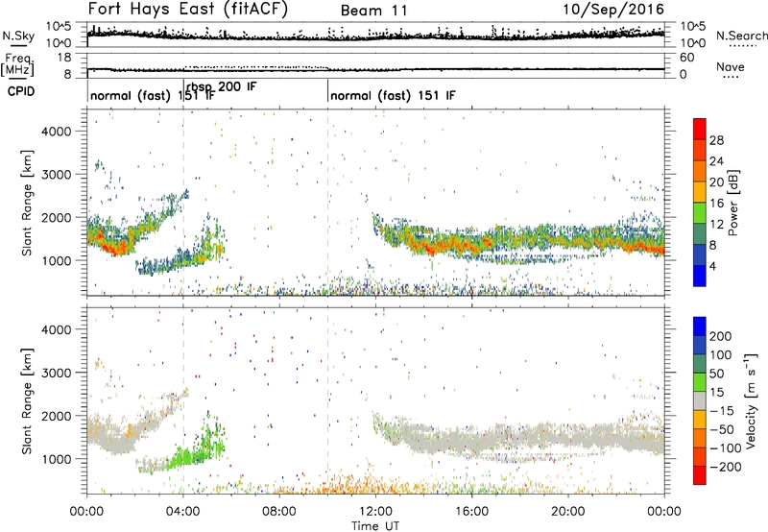Click the 'N.Search' legend label
This screenshot has height=532, width=768.
point(741,36)
